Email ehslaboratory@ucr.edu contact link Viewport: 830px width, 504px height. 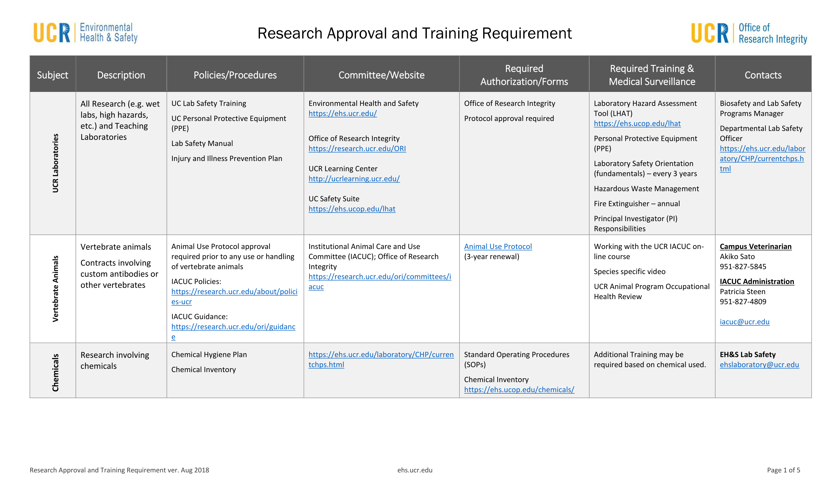[x=759, y=365]
